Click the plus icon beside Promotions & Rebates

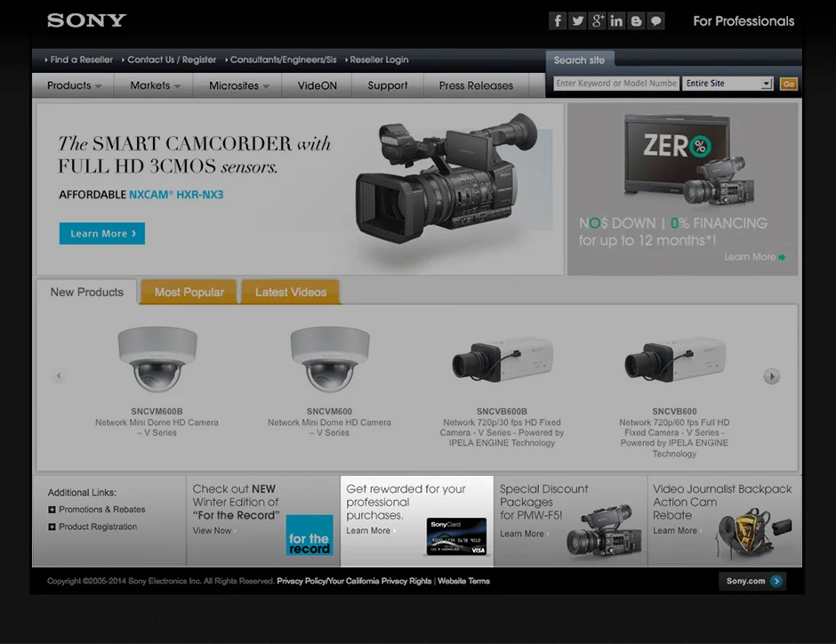pos(52,510)
